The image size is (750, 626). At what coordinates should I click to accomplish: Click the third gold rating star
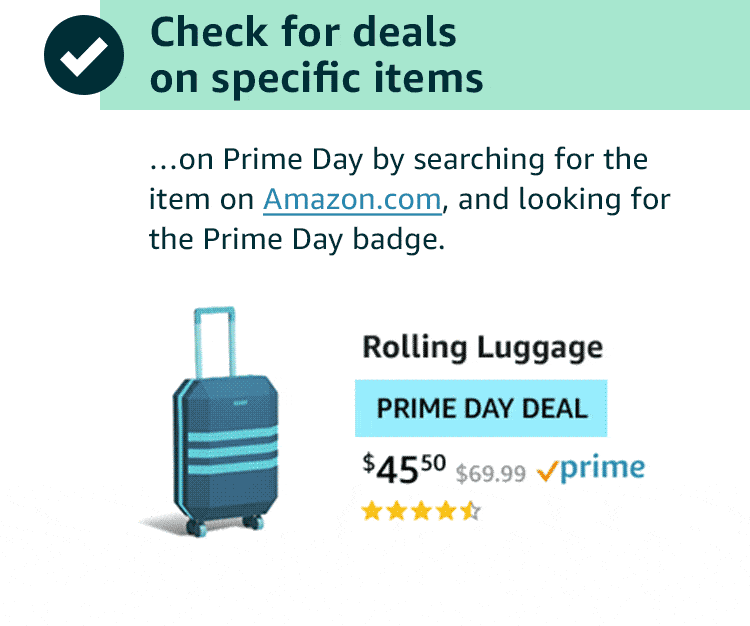[x=421, y=511]
